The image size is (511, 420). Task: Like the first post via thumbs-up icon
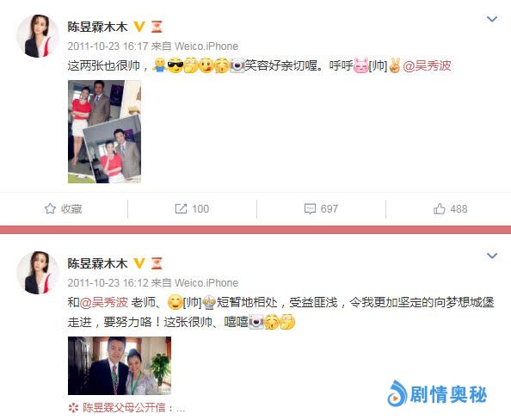tap(440, 208)
